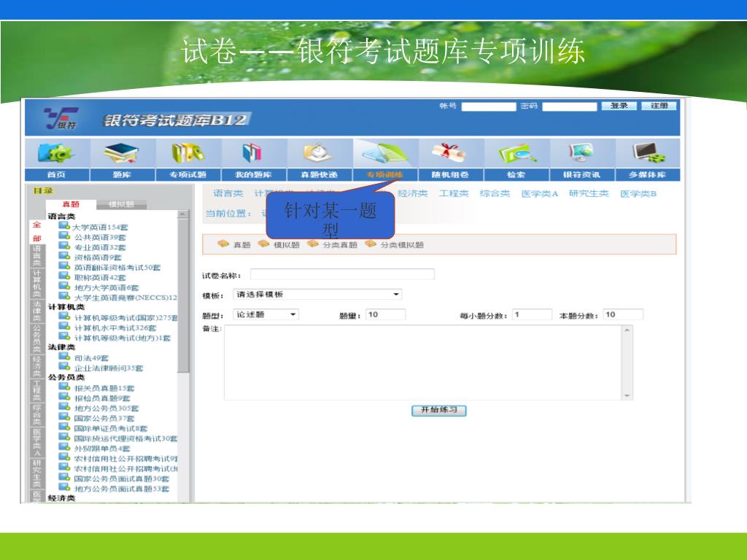This screenshot has height=560, width=747.
Task: Open the 研究生类 category link
Action: pos(589,193)
